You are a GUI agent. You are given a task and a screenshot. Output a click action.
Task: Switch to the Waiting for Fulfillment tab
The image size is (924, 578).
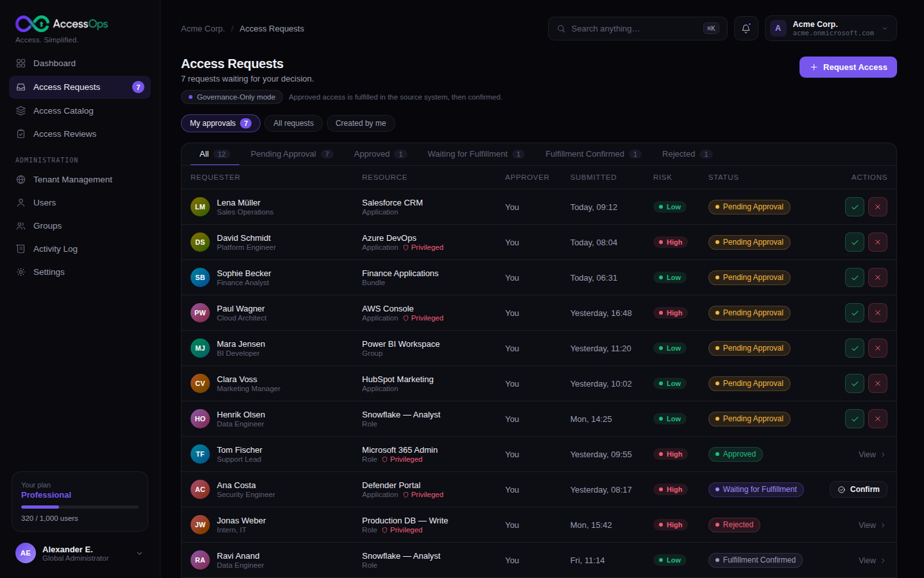coord(475,154)
